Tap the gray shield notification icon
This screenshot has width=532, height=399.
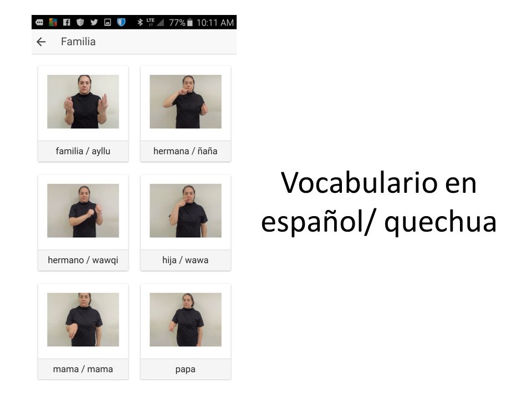[x=80, y=22]
